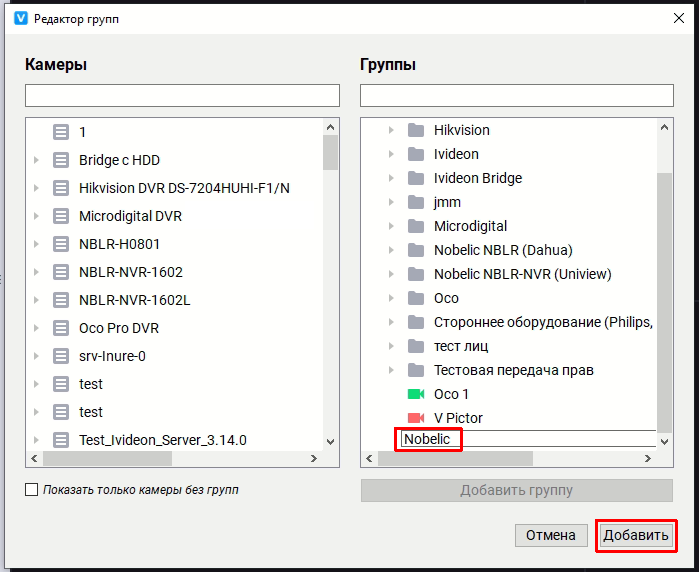
Task: Select the Oco Pro DVR row
Action: click(x=119, y=328)
